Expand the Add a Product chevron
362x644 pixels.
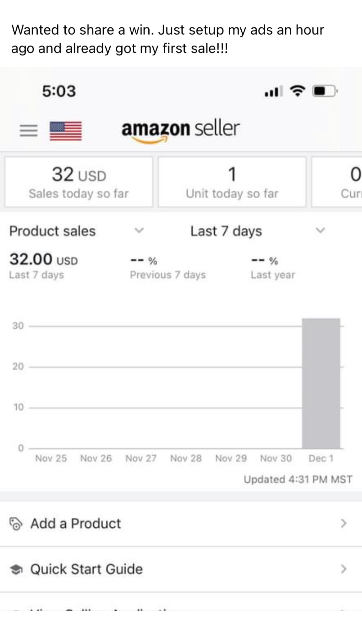343,523
